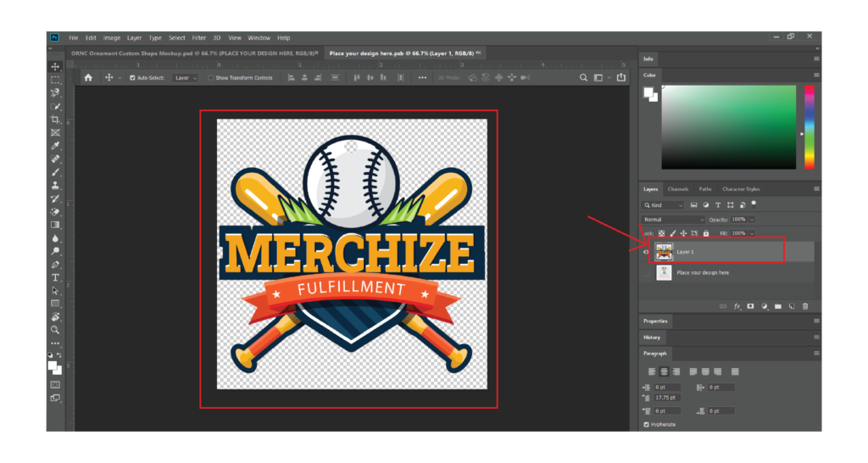Image resolution: width=868 pixels, height=463 pixels.
Task: Open the Normal blend mode dropdown
Action: coord(673,220)
